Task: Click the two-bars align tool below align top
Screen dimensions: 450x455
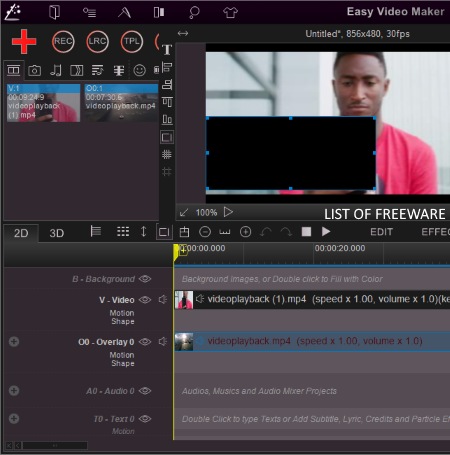Action: 167,119
